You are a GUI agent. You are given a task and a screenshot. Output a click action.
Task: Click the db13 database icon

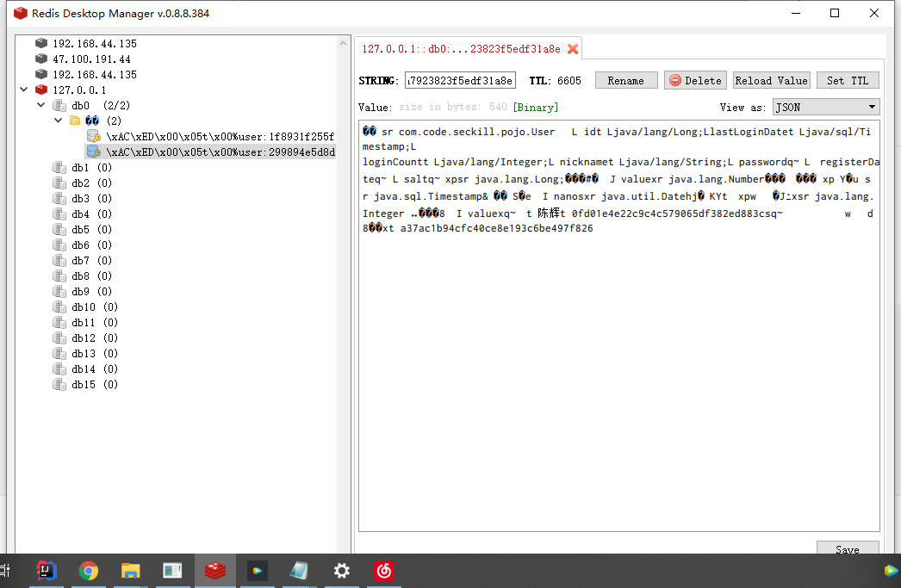pyautogui.click(x=59, y=353)
